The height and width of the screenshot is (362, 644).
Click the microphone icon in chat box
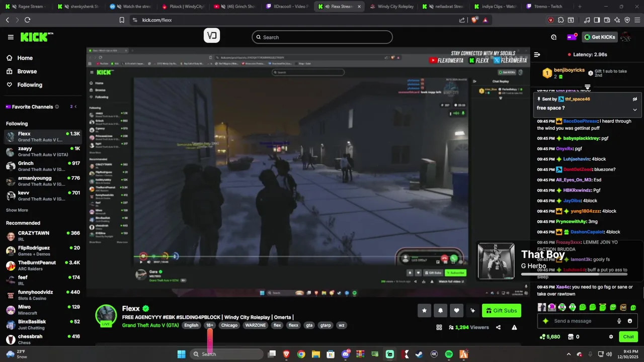tap(619, 321)
